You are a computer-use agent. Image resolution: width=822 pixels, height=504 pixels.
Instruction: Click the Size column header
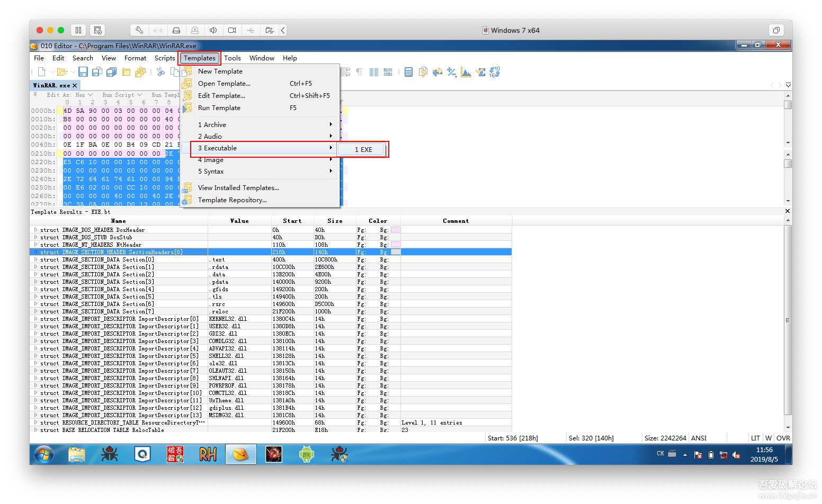pyautogui.click(x=335, y=221)
